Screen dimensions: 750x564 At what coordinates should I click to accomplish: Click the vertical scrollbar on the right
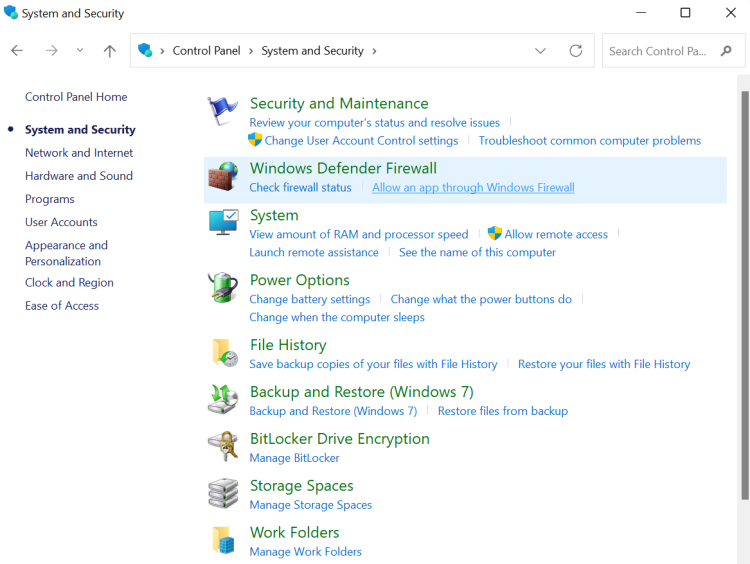(744, 295)
